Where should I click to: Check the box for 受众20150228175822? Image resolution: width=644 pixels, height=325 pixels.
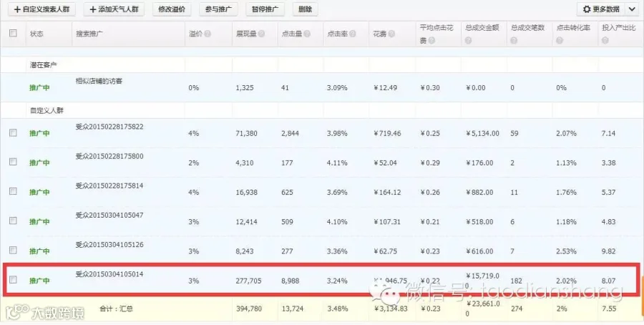click(13, 132)
